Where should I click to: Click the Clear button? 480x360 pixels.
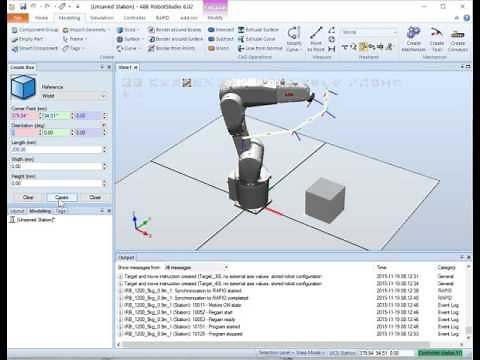coord(28,197)
